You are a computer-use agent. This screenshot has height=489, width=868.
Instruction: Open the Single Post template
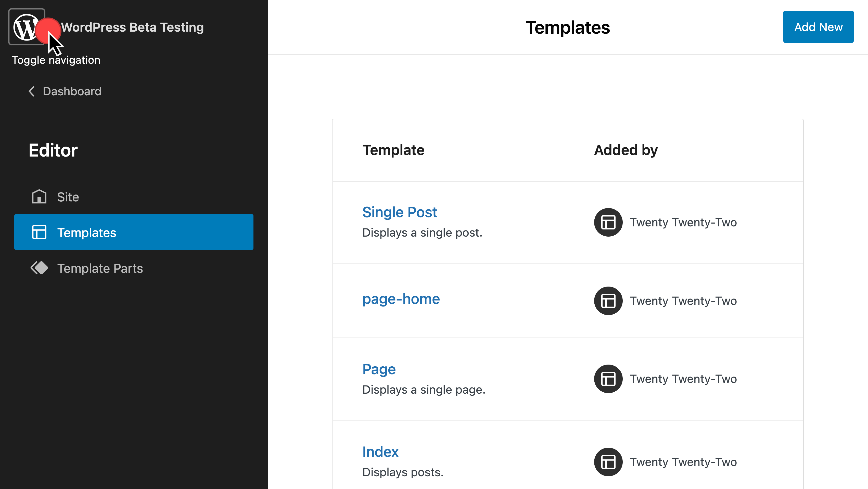[x=400, y=212]
